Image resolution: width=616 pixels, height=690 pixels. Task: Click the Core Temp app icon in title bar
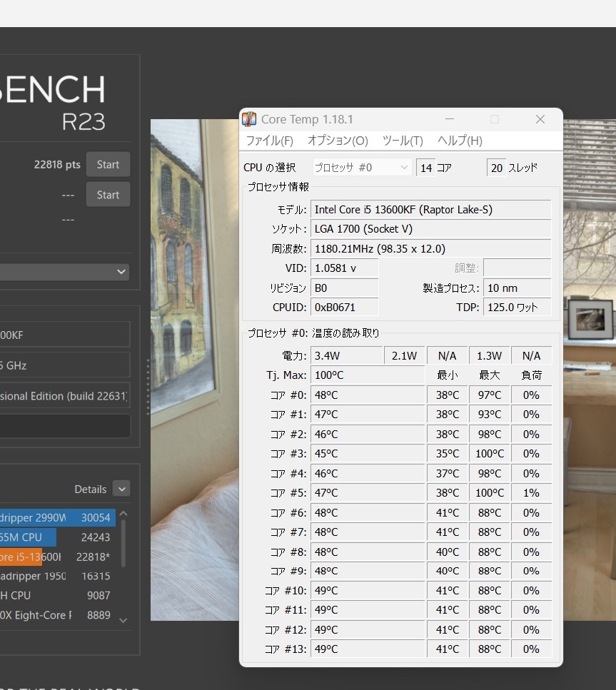(x=249, y=119)
